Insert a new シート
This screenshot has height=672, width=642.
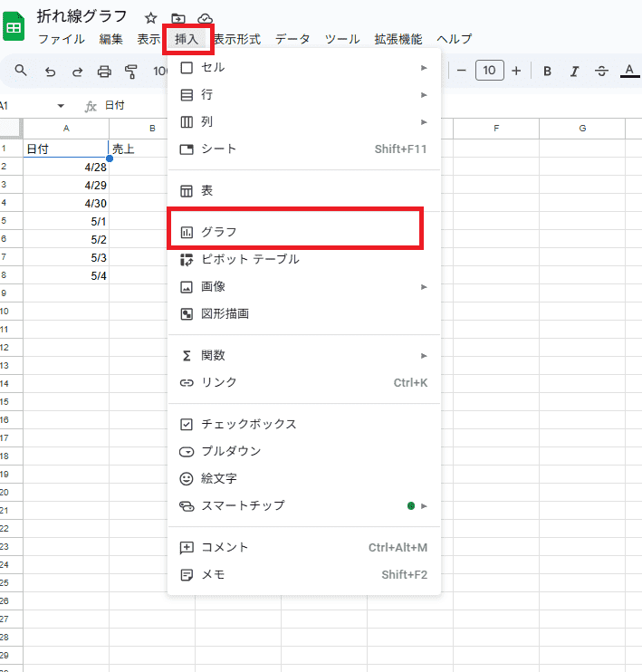(x=304, y=149)
